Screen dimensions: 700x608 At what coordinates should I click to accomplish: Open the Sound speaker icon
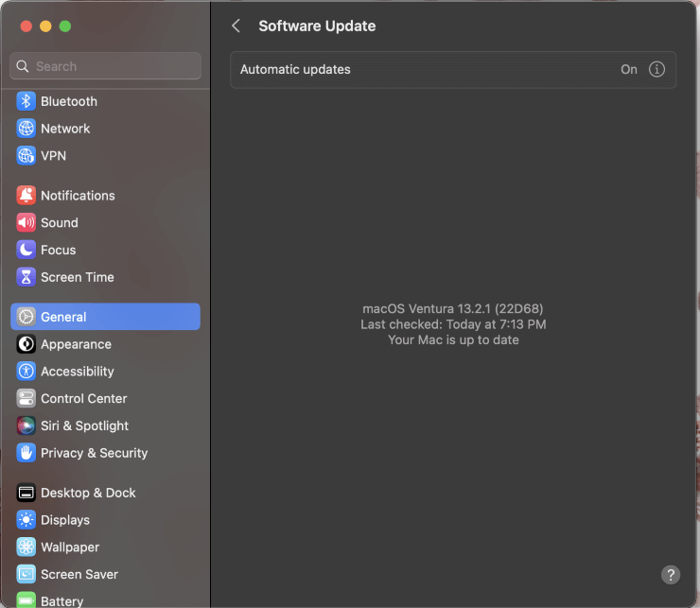click(x=26, y=223)
